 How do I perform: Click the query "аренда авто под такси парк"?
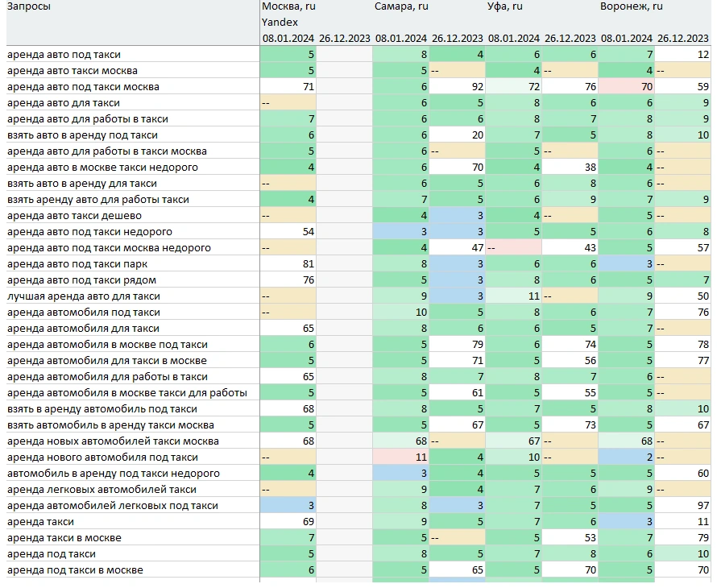click(77, 264)
